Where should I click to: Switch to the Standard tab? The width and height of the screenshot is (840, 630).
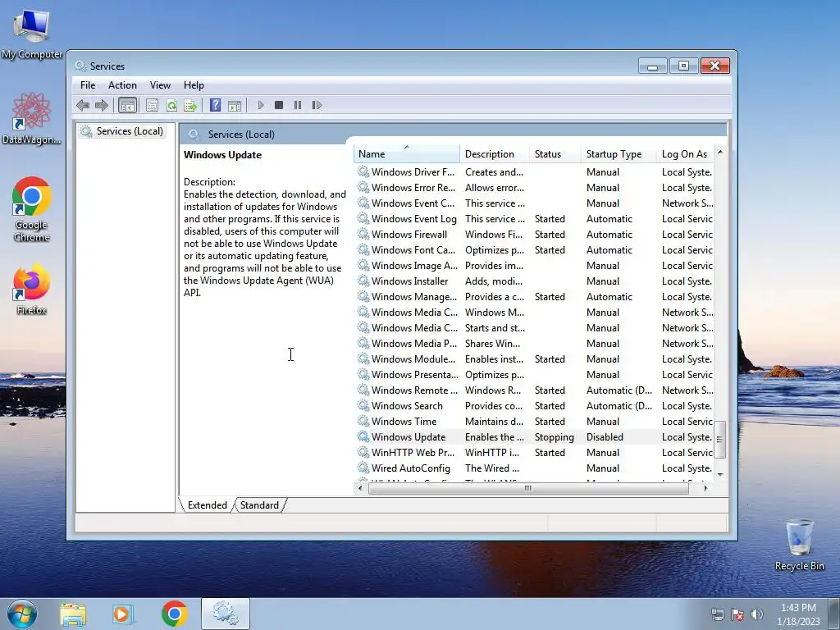pos(259,505)
